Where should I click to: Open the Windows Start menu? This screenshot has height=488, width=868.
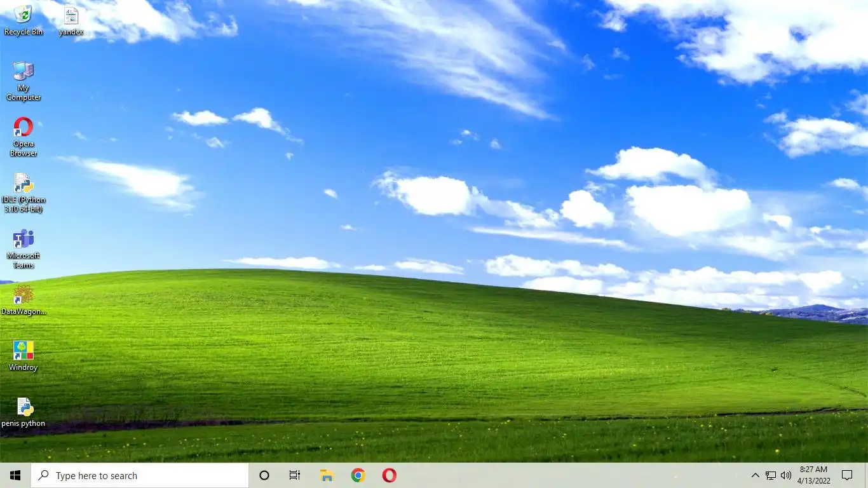tap(15, 475)
